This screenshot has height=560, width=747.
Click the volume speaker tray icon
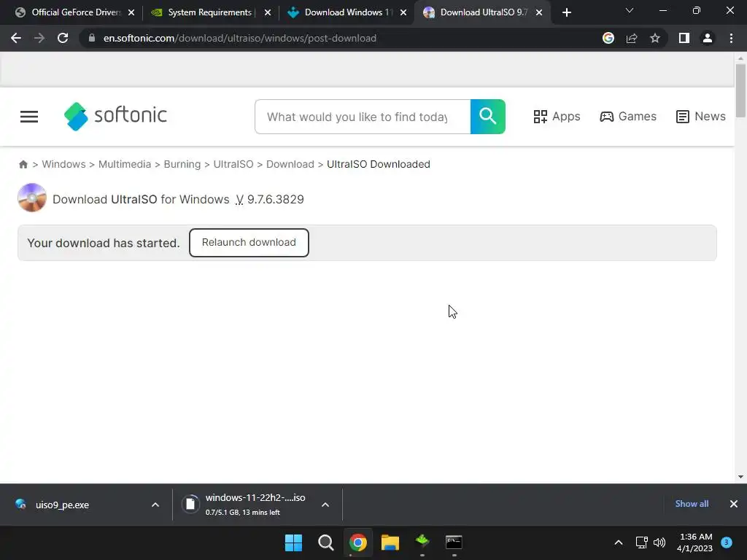(659, 542)
